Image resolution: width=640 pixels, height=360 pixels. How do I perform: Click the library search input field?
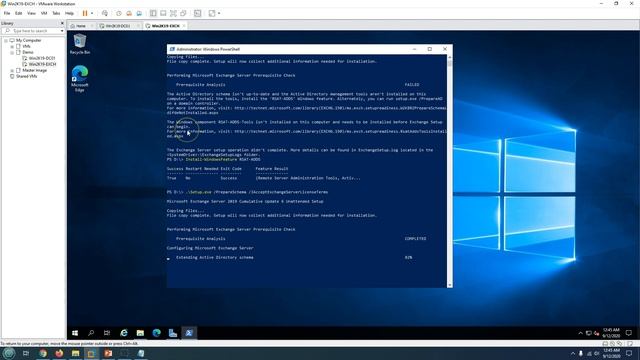(x=33, y=31)
